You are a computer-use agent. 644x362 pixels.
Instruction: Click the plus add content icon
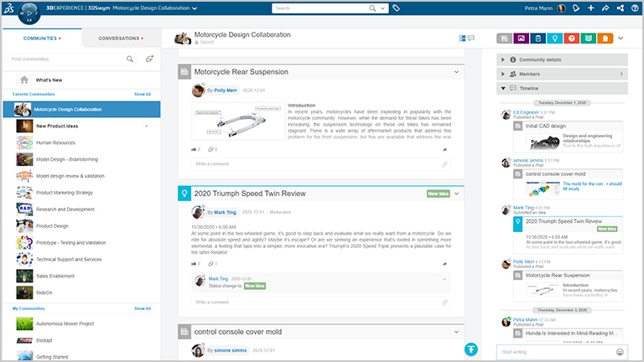(x=591, y=8)
